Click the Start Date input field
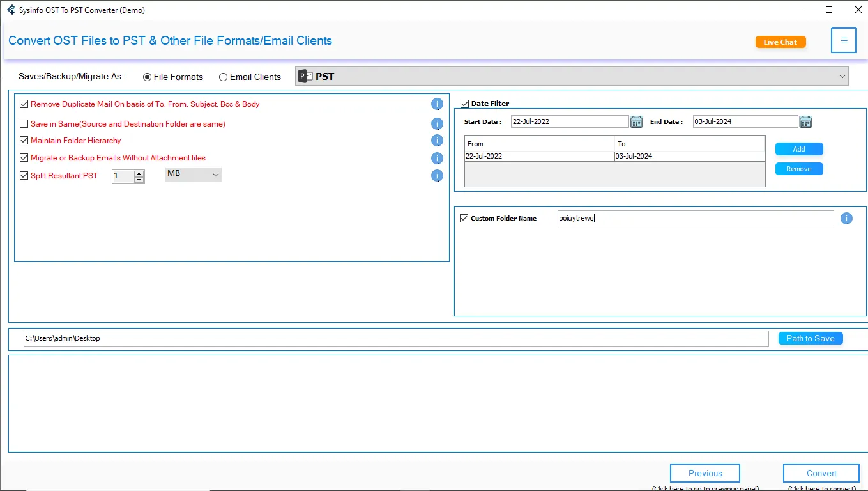Screen dimensions: 868x491 pyautogui.click(x=570, y=121)
